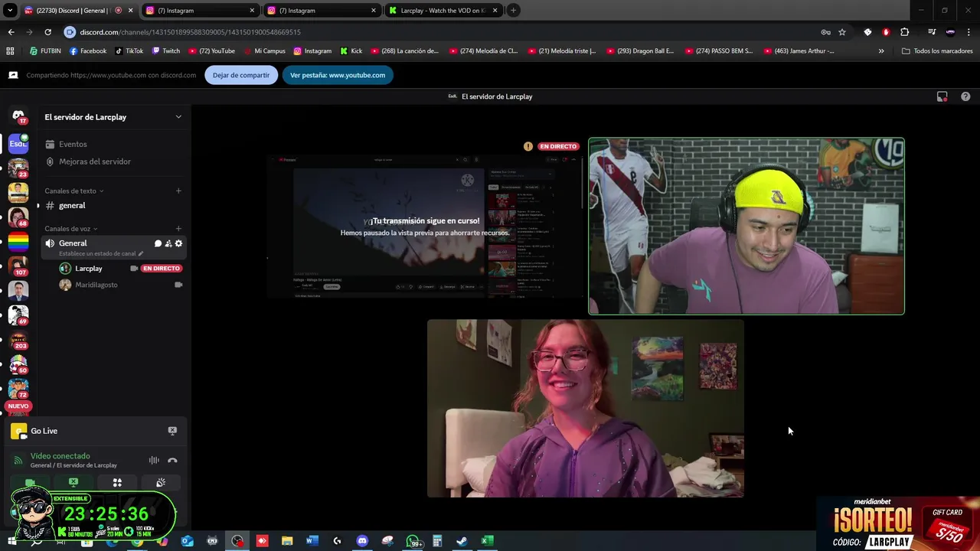The height and width of the screenshot is (551, 980).
Task: Click Dejar de compartir button
Action: click(x=241, y=75)
